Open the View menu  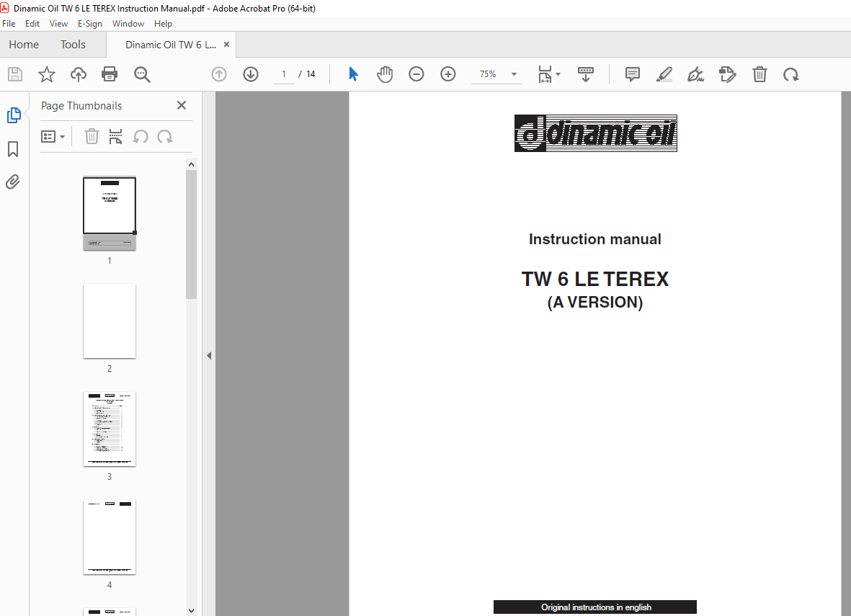[x=58, y=24]
